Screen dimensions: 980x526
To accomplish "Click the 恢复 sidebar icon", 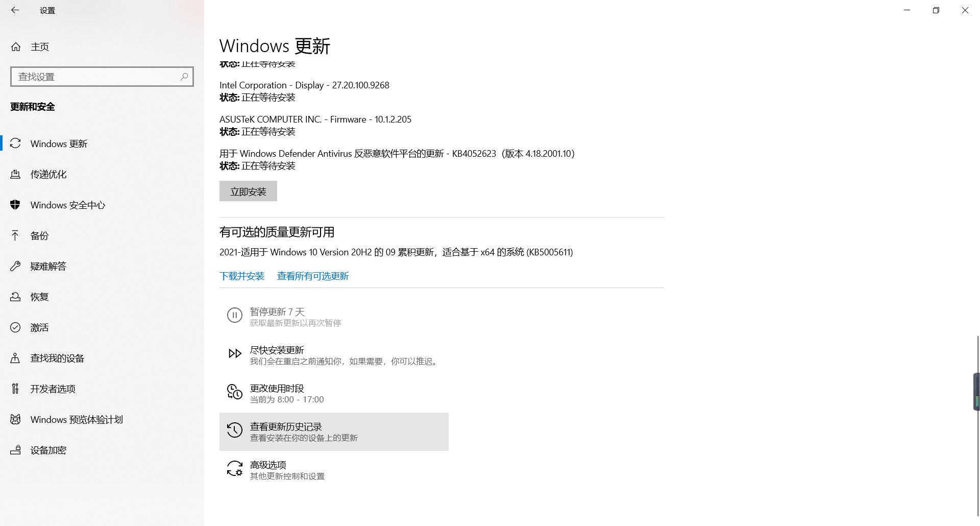I will [x=16, y=297].
